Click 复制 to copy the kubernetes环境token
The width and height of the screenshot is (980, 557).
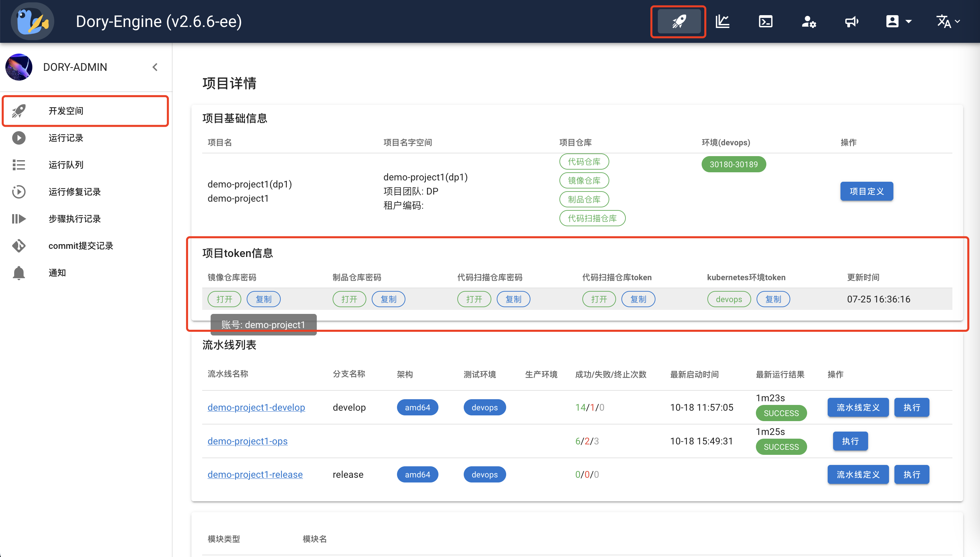[773, 299]
